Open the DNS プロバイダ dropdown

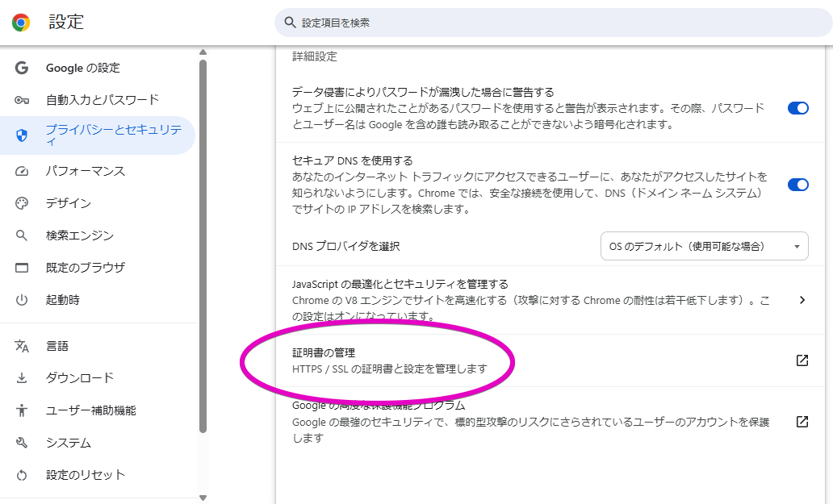pos(705,246)
